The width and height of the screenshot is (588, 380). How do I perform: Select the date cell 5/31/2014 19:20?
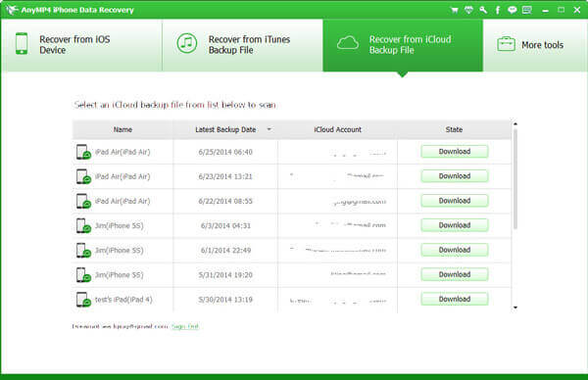click(x=225, y=275)
